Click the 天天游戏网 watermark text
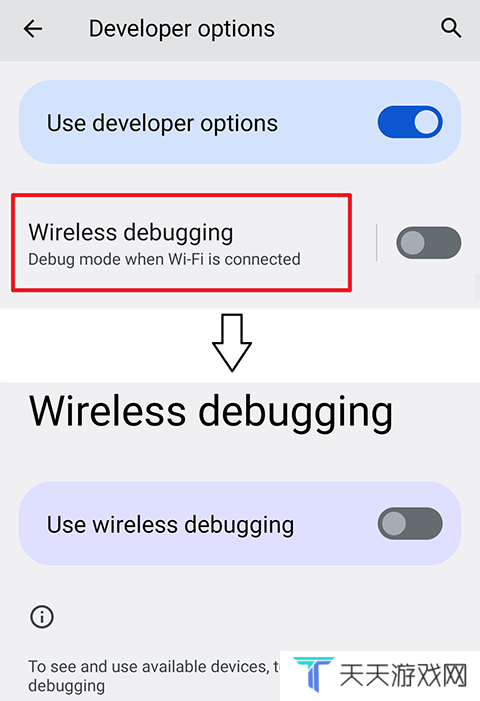The height and width of the screenshot is (701, 480). click(403, 675)
